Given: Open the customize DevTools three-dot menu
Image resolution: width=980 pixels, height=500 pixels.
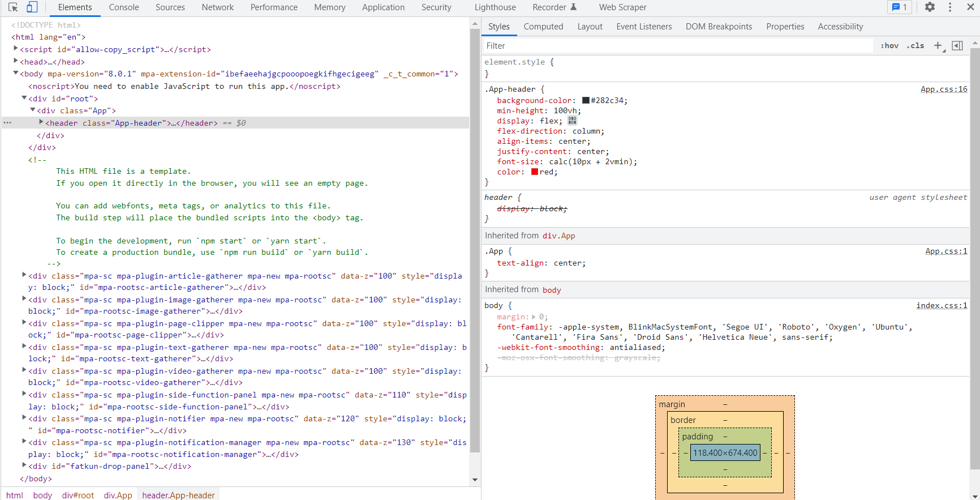Looking at the screenshot, I should 950,7.
